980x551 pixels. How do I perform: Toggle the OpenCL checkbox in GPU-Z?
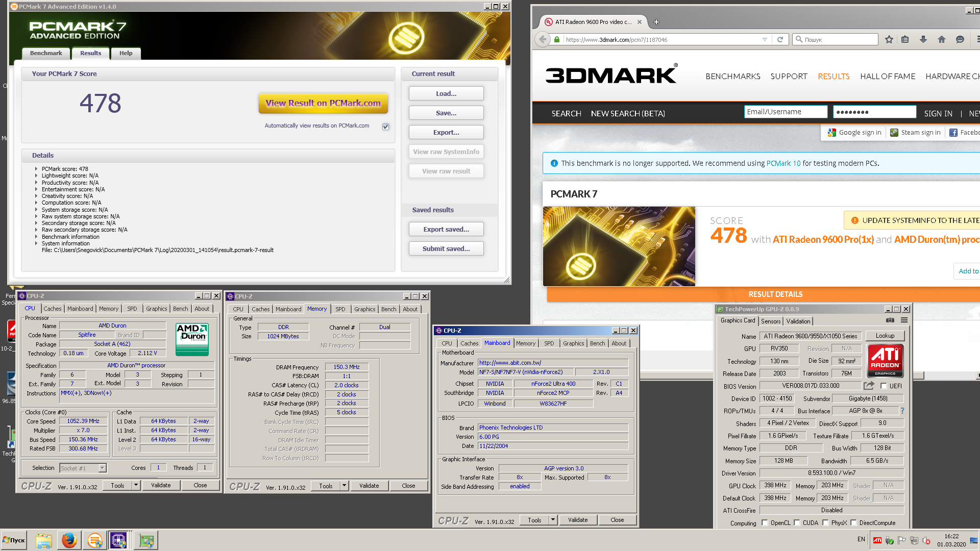(765, 523)
